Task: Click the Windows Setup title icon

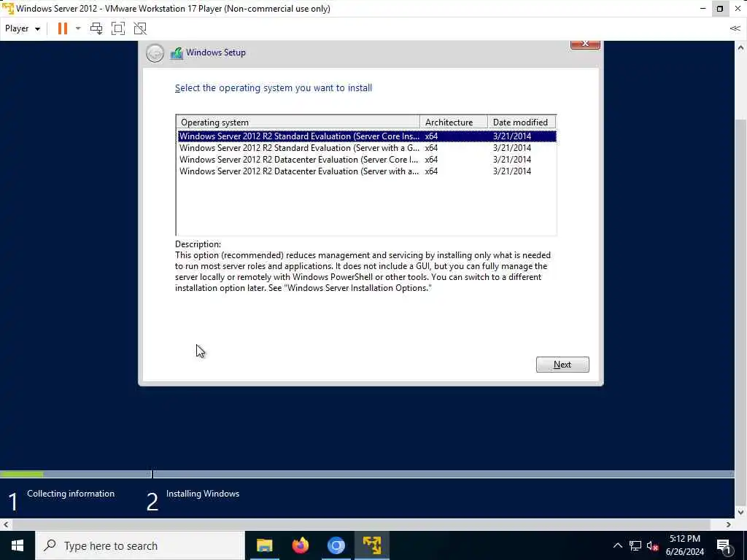Action: pyautogui.click(x=177, y=52)
